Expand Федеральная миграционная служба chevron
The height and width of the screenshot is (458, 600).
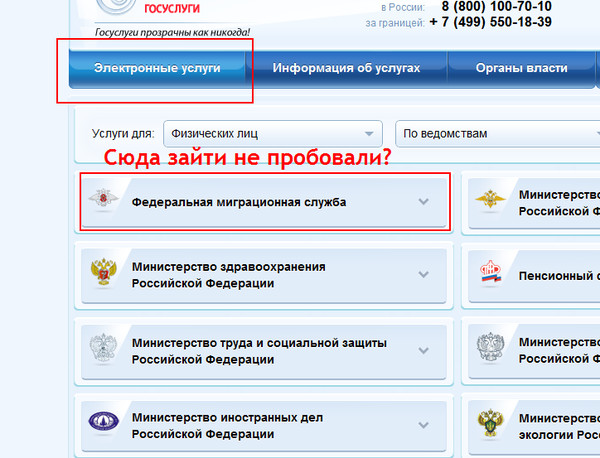423,201
